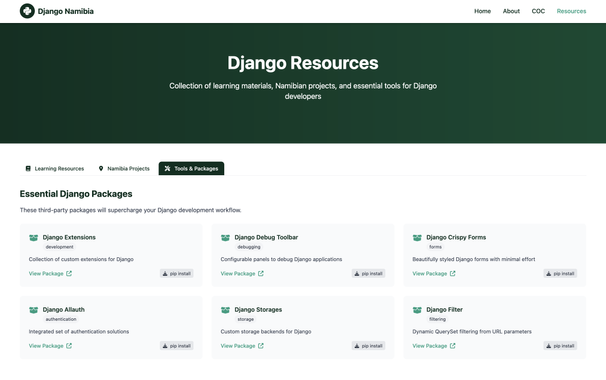Go to the Home page
The image size is (606, 380).
pyautogui.click(x=482, y=11)
